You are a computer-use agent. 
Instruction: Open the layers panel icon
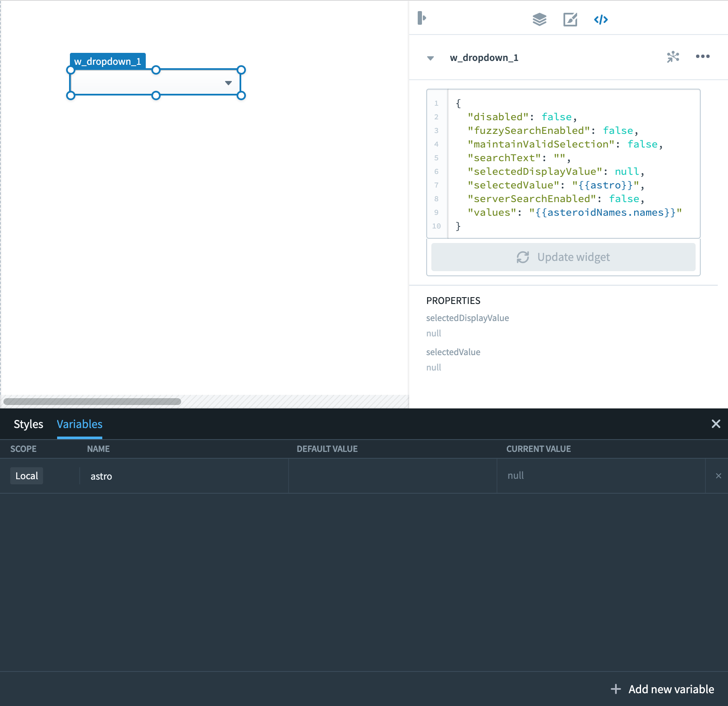tap(540, 19)
